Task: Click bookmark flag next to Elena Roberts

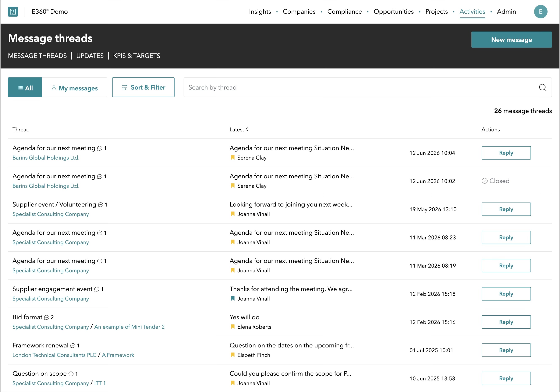Action: point(232,327)
